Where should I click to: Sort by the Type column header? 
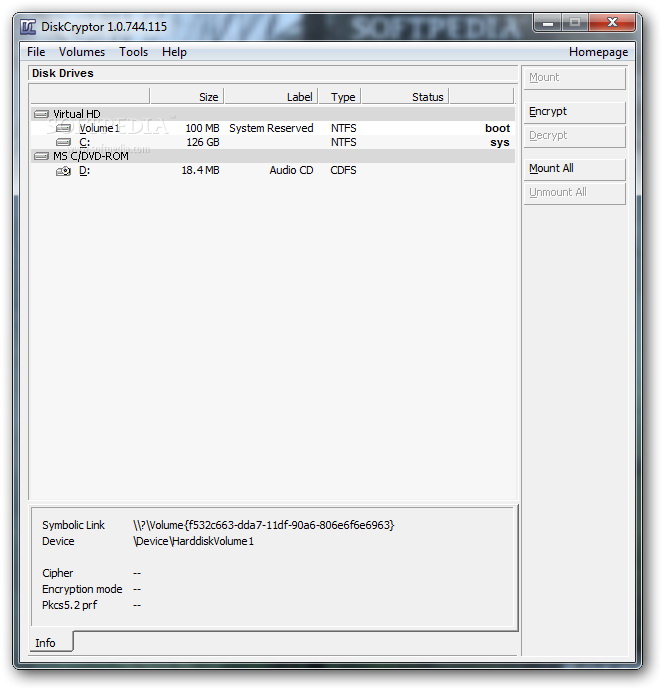click(340, 97)
